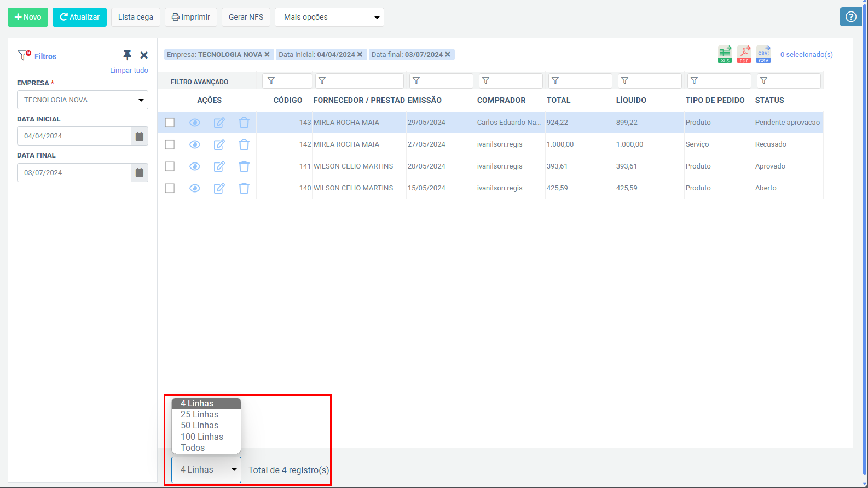Viewport: 868px width, 488px height.
Task: Click the Data Final date field
Action: coord(74,173)
